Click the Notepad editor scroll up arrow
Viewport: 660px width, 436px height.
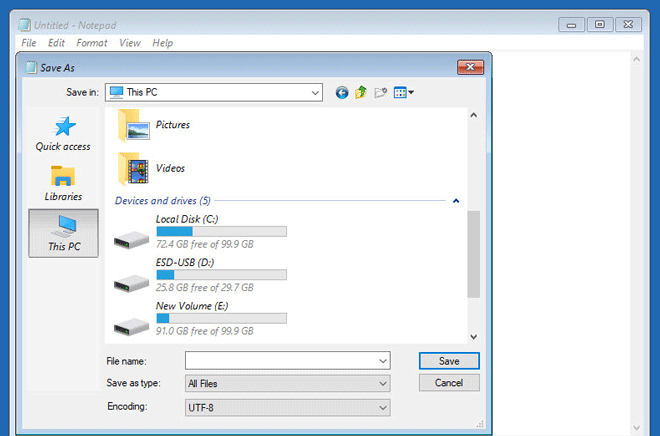tap(636, 60)
